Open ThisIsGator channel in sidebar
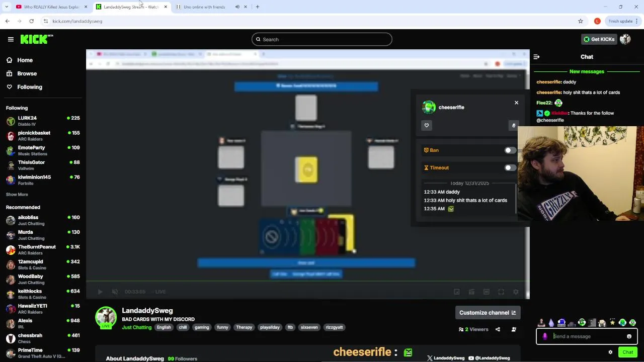The image size is (644, 362). pyautogui.click(x=43, y=165)
